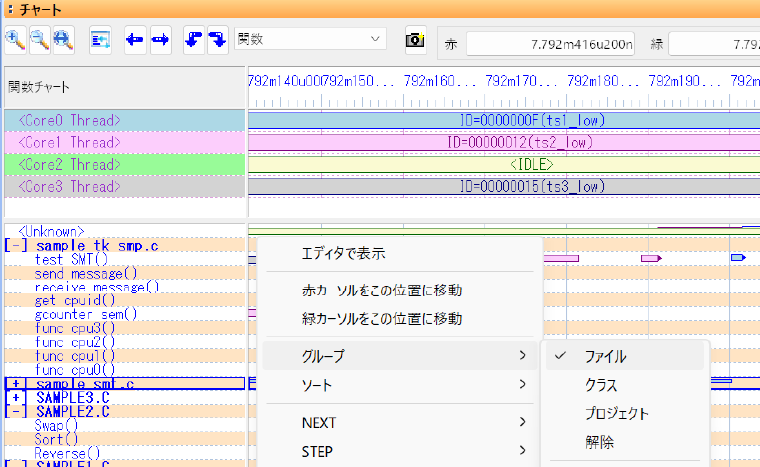Click the blue right arrow icon

(x=160, y=40)
